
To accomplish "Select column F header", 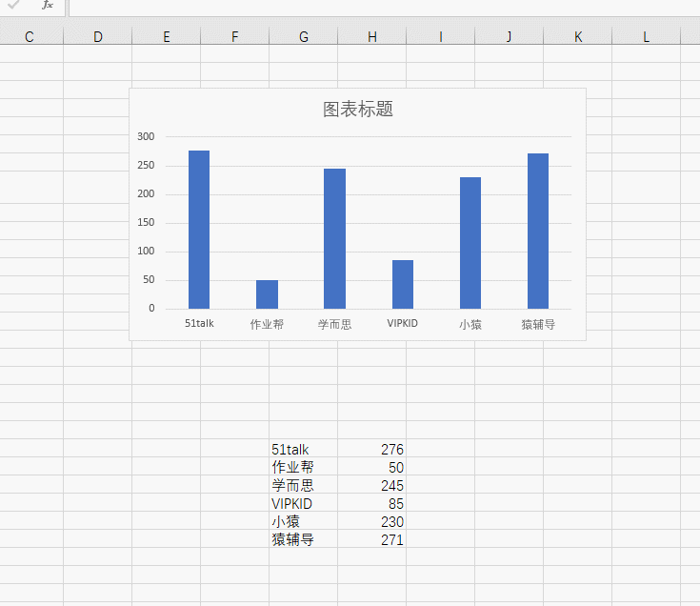I will point(235,36).
